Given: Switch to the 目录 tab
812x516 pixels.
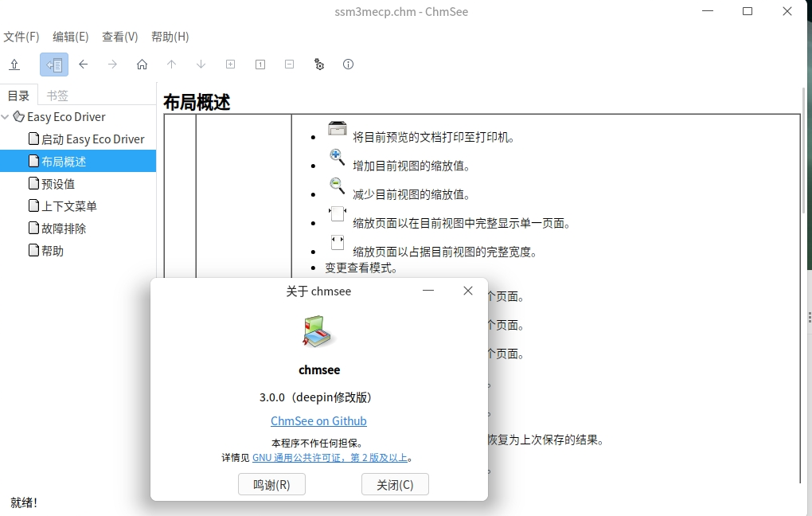Looking at the screenshot, I should (18, 96).
